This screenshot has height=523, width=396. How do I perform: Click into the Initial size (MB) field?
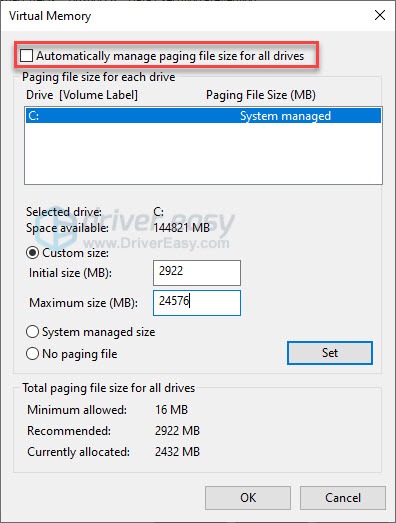coord(197,273)
